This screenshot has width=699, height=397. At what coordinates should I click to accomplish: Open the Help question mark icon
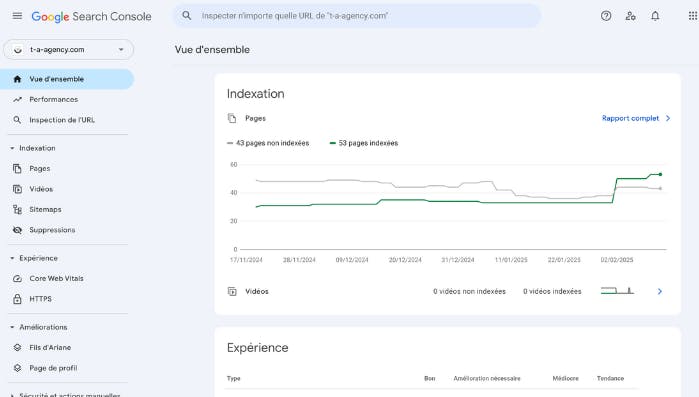pos(606,16)
